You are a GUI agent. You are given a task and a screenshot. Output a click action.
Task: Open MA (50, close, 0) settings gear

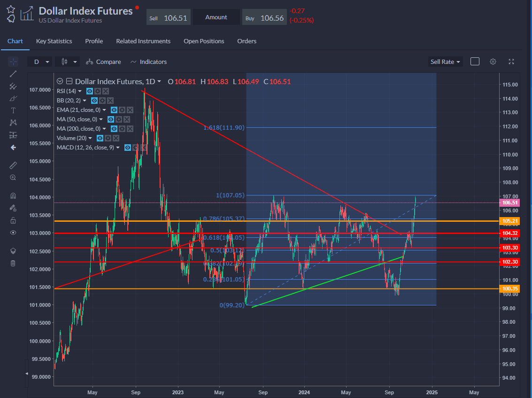click(119, 119)
